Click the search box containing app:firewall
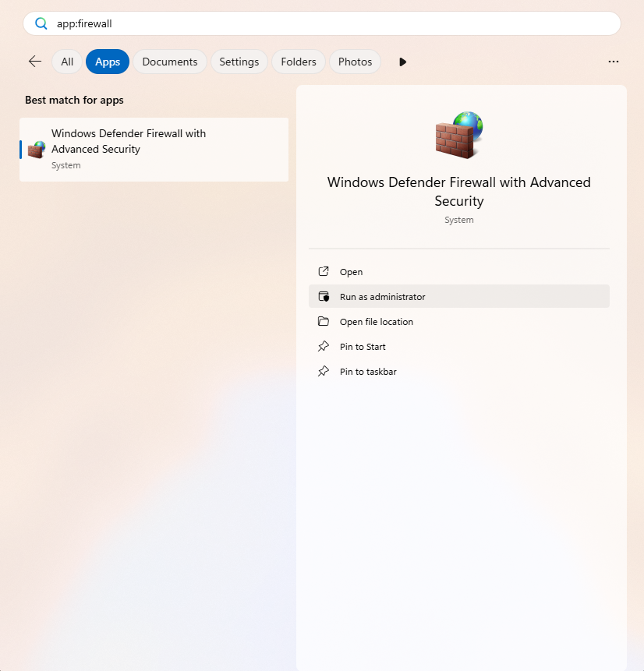644x671 pixels. tap(327, 23)
